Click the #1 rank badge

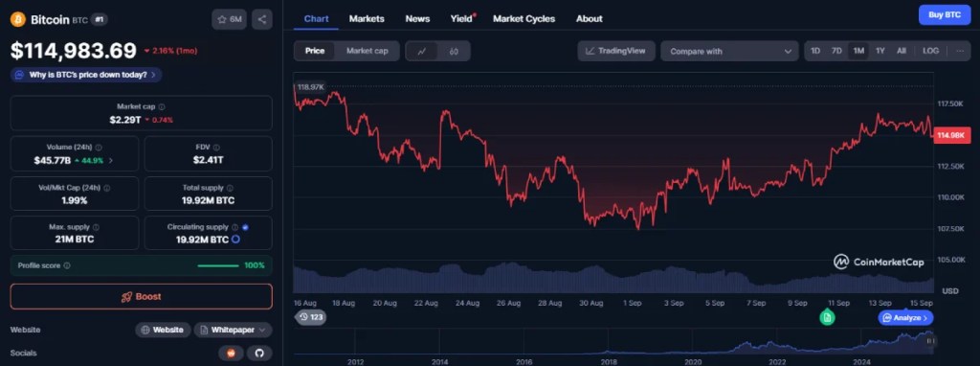coord(100,19)
